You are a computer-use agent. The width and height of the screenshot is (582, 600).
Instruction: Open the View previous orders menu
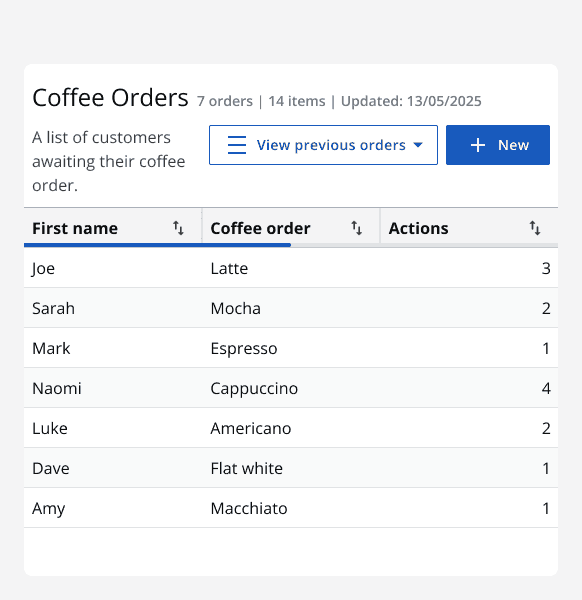coord(323,145)
